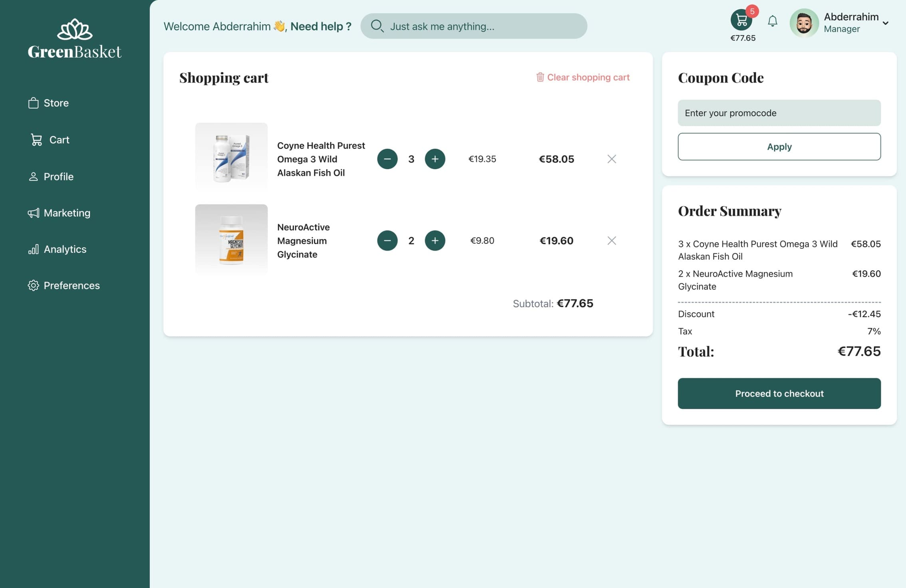Image resolution: width=906 pixels, height=588 pixels.
Task: Increase quantity of Omega 3 Fish Oil
Action: pos(435,159)
